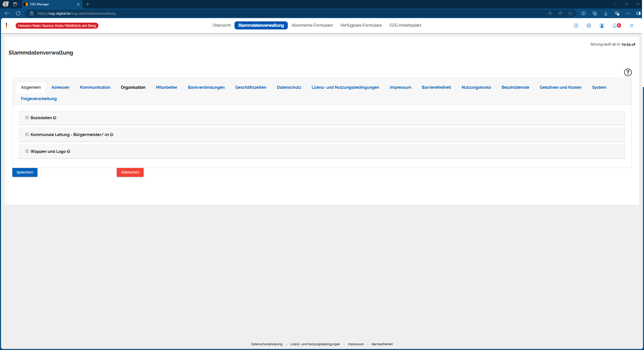644x350 pixels.
Task: Click the large page help circle icon
Action: [x=628, y=72]
